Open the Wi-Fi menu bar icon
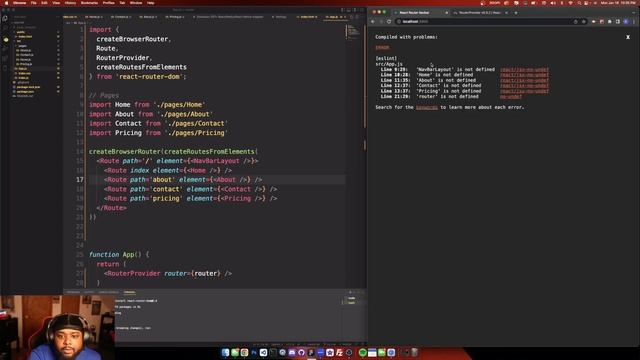640x360 pixels. pyautogui.click(x=571, y=3)
